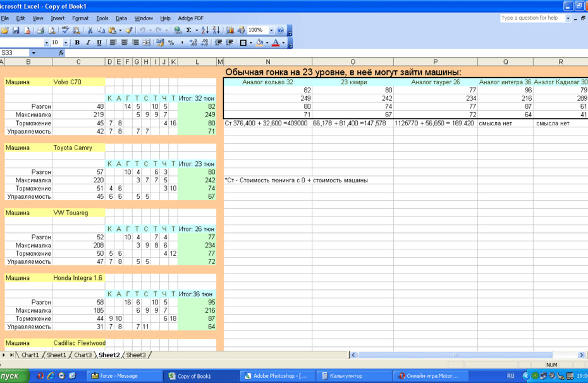Switch to Онлайн игра Motor taskbar window
588x383 pixels.
tap(431, 376)
